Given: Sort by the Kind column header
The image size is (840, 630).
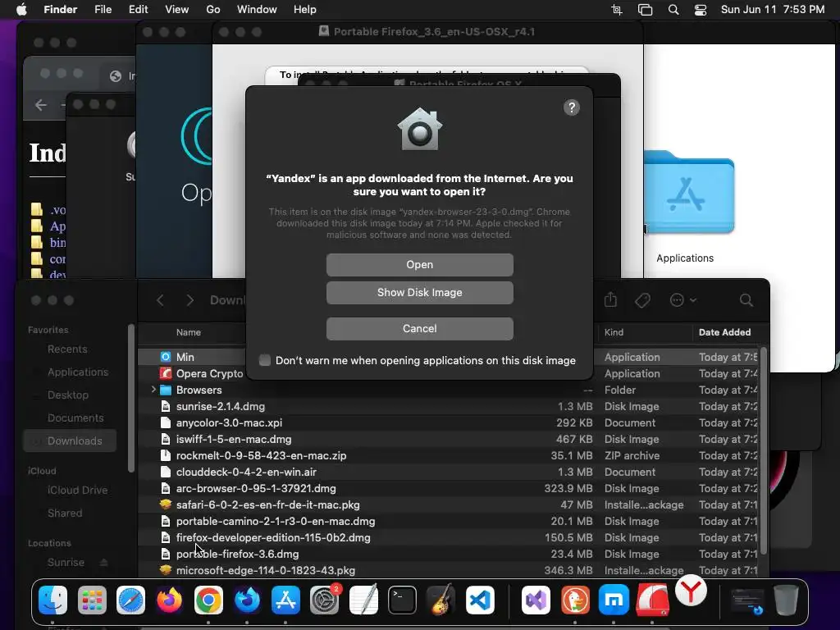Looking at the screenshot, I should (614, 332).
